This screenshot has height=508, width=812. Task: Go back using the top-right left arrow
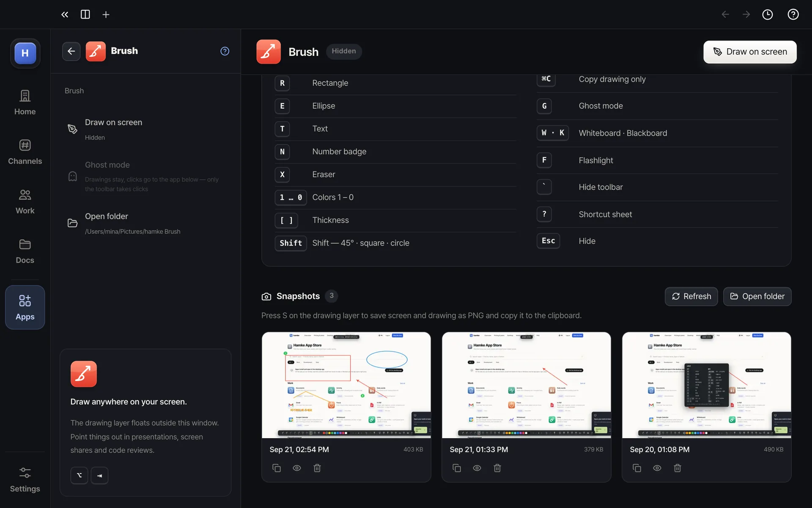coord(725,14)
